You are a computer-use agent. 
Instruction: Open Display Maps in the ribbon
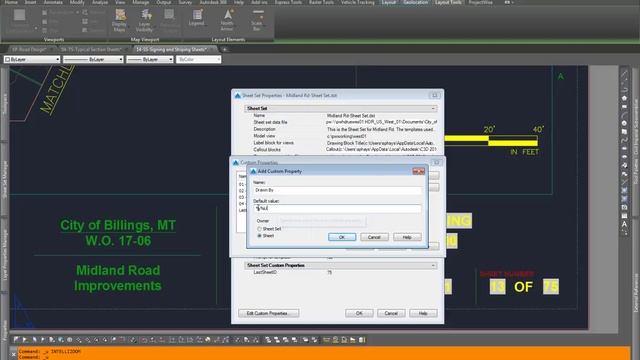tap(119, 20)
